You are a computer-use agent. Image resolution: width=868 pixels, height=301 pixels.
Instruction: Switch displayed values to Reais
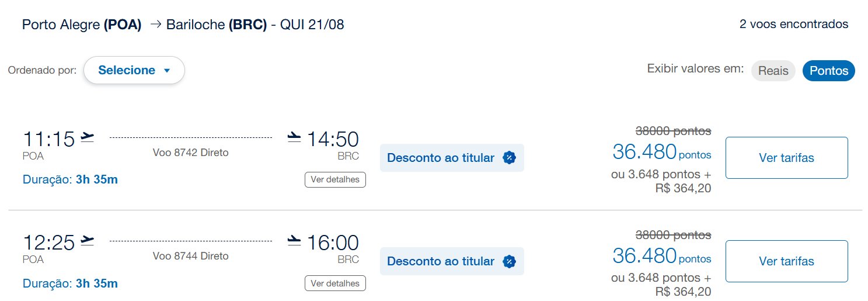point(773,71)
